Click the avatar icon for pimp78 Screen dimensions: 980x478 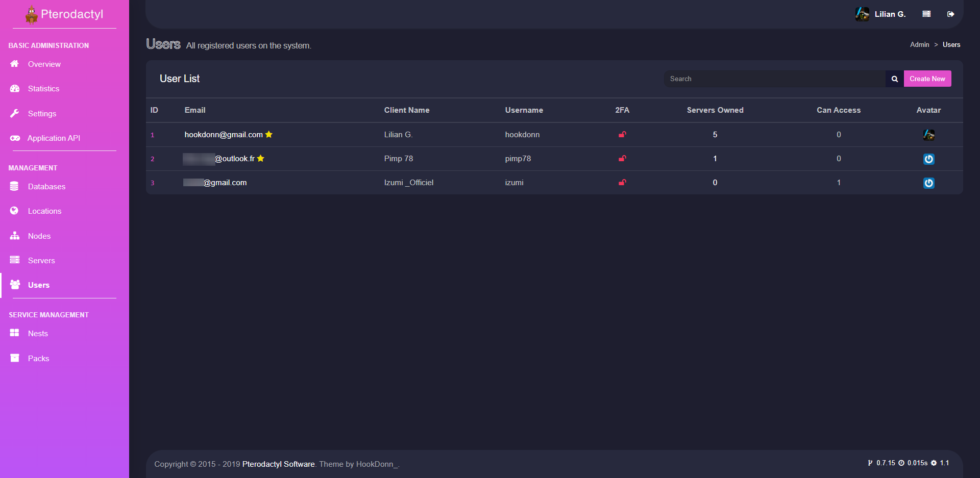coord(928,159)
